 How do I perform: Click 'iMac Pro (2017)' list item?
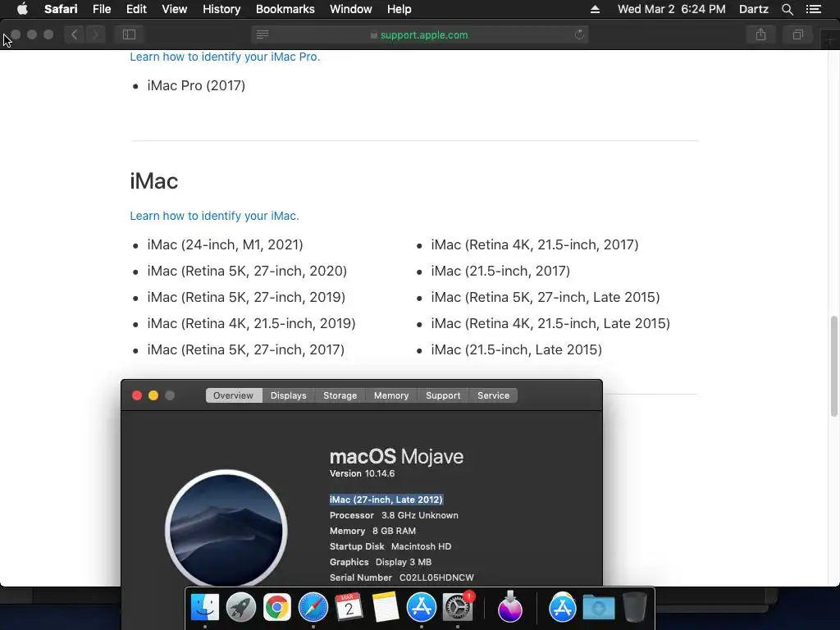point(196,85)
